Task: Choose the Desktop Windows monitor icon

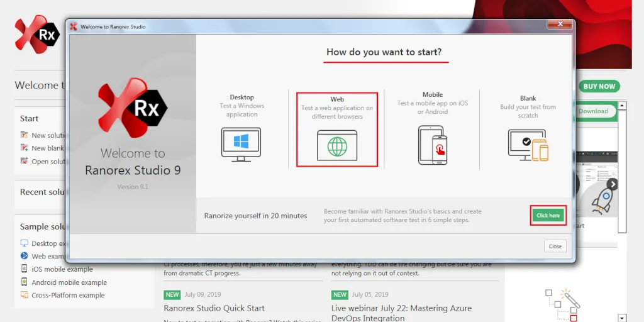Action: click(241, 145)
